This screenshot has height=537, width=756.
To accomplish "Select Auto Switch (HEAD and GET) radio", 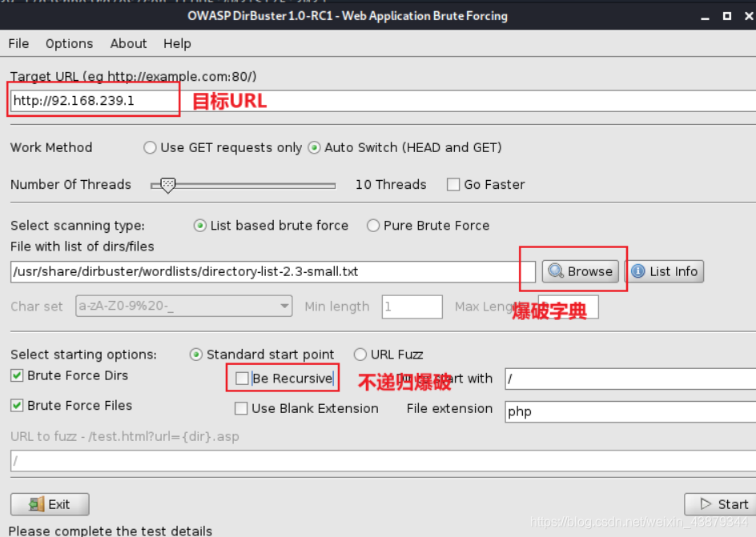I will tap(314, 147).
